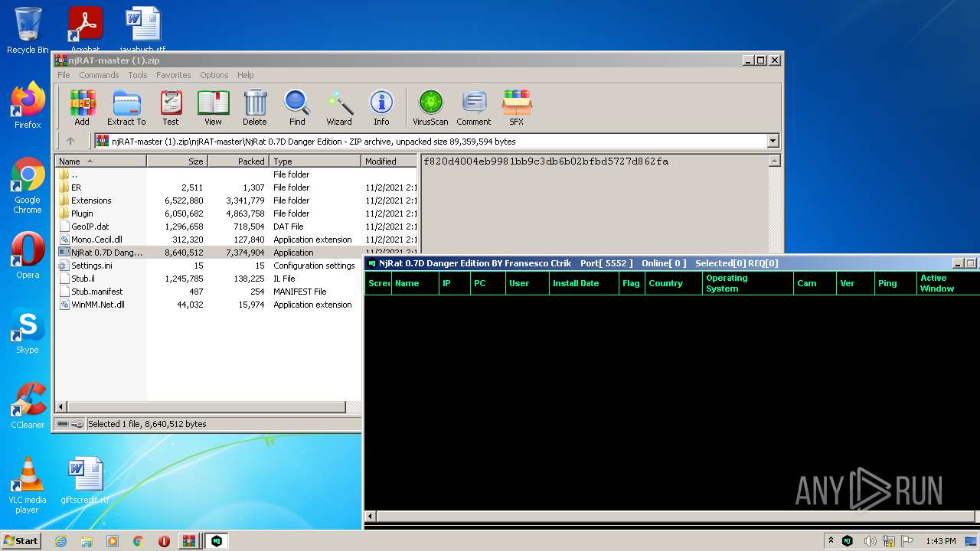This screenshot has width=980, height=551.
Task: Open the File menu in WinRAR
Action: point(64,75)
